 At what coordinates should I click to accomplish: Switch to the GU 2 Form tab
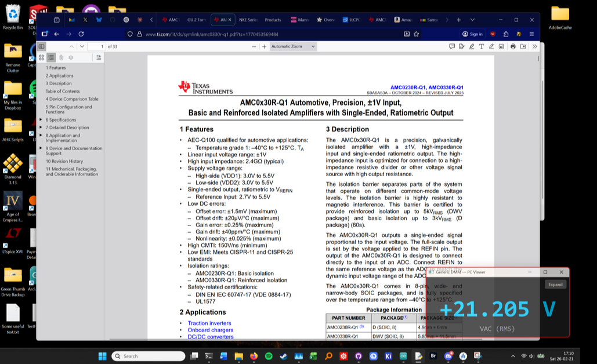tap(197, 20)
